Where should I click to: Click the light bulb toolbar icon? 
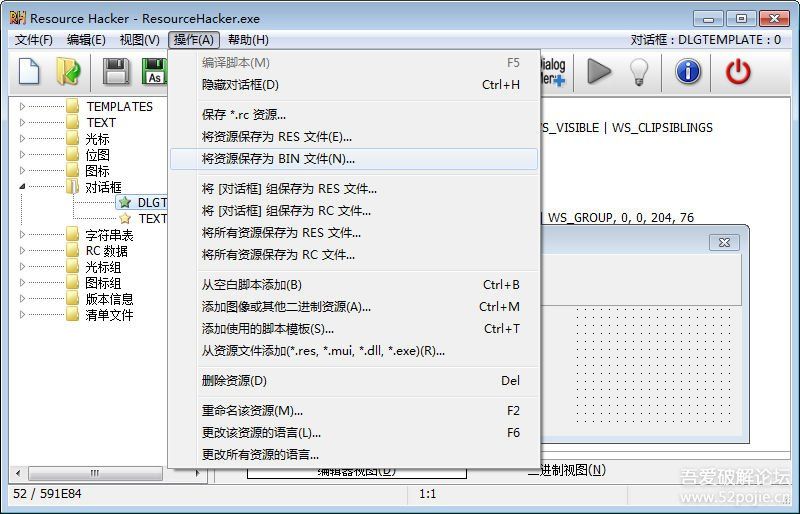tap(638, 71)
